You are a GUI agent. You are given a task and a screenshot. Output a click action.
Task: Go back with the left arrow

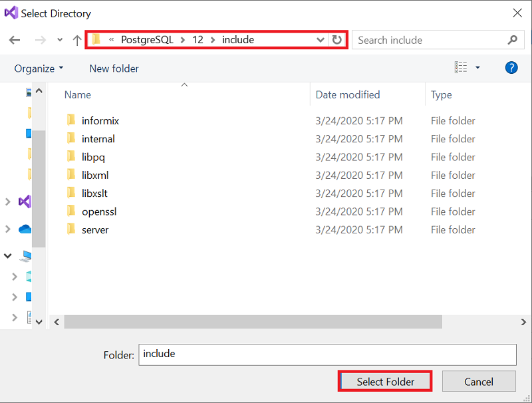pos(15,40)
